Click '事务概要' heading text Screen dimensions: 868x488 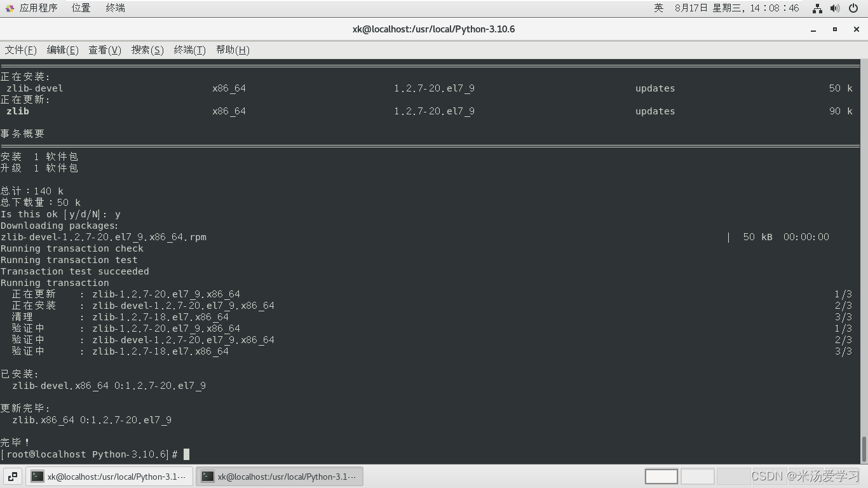(23, 134)
